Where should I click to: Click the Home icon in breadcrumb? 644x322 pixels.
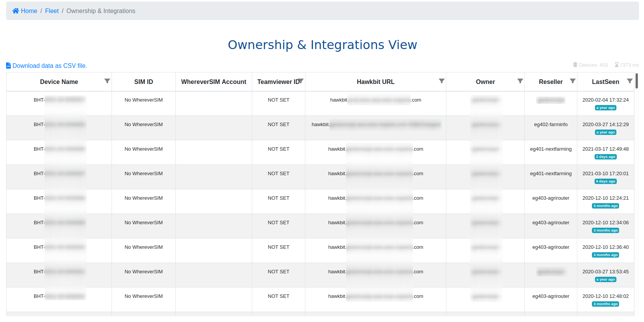16,11
